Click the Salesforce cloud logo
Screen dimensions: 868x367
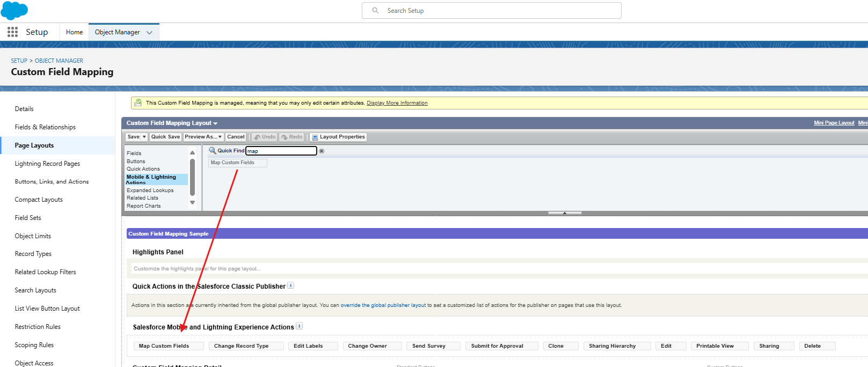coord(14,10)
